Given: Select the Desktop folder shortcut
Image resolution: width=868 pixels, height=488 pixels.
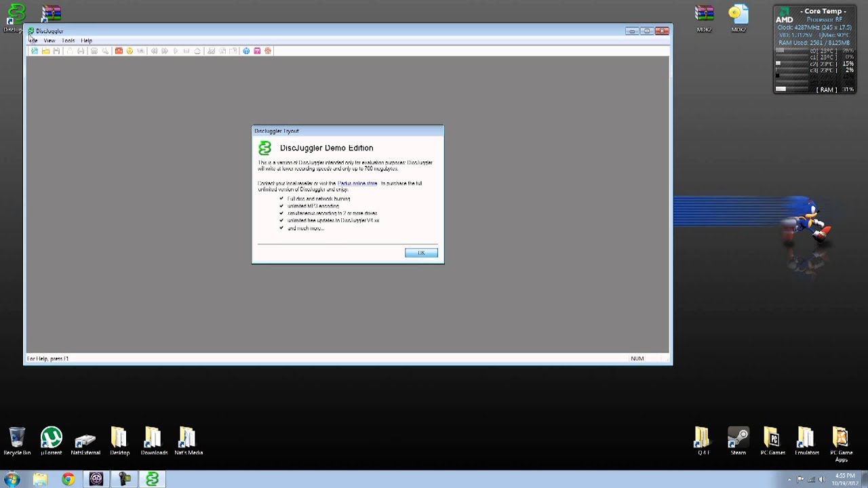Looking at the screenshot, I should coord(119,441).
